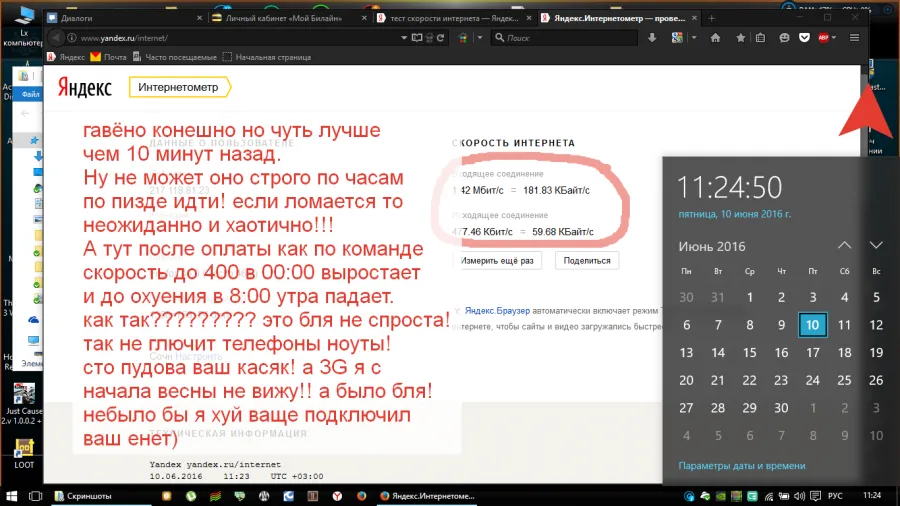Go to the Firefox home page icon
The image size is (900, 506).
[715, 38]
